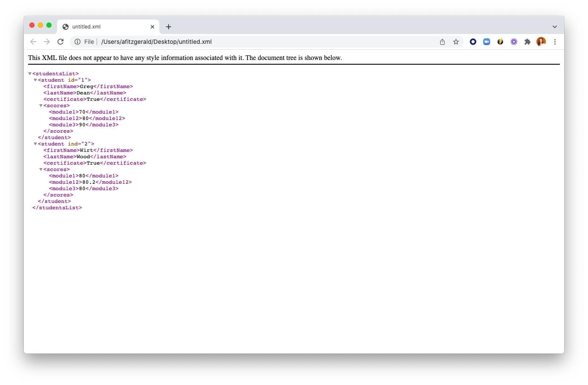Open the Chrome profile avatar
The width and height of the screenshot is (588, 385).
click(x=541, y=42)
